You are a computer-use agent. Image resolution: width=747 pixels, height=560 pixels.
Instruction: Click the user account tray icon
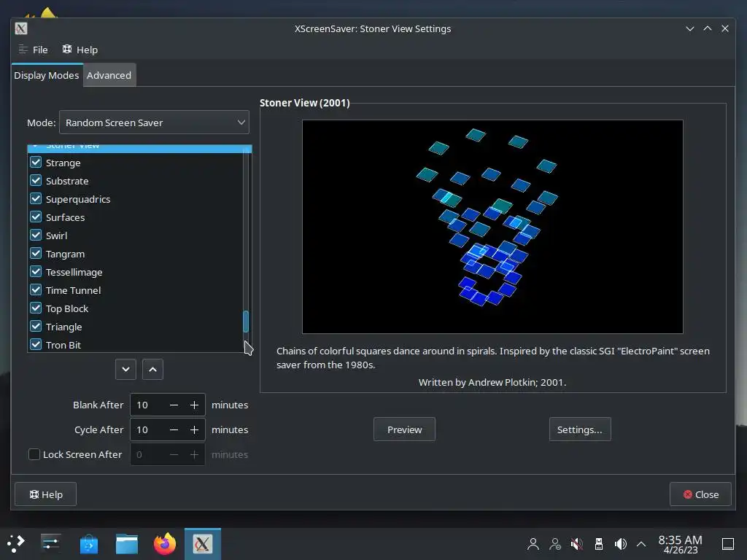(x=533, y=543)
